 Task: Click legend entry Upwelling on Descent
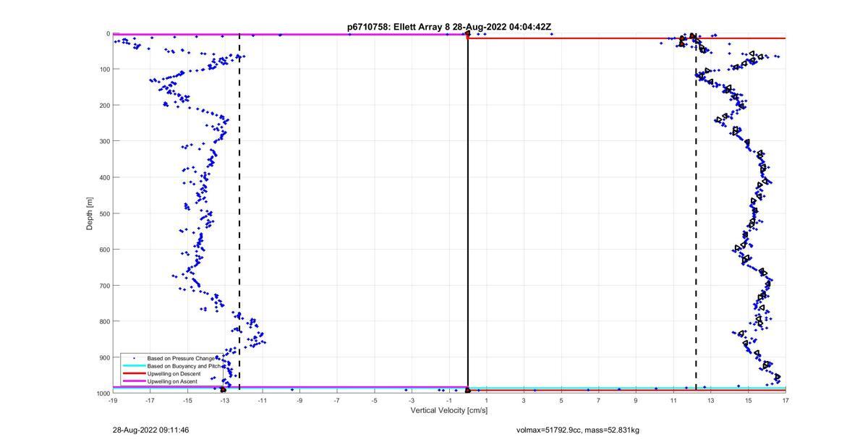click(x=174, y=373)
